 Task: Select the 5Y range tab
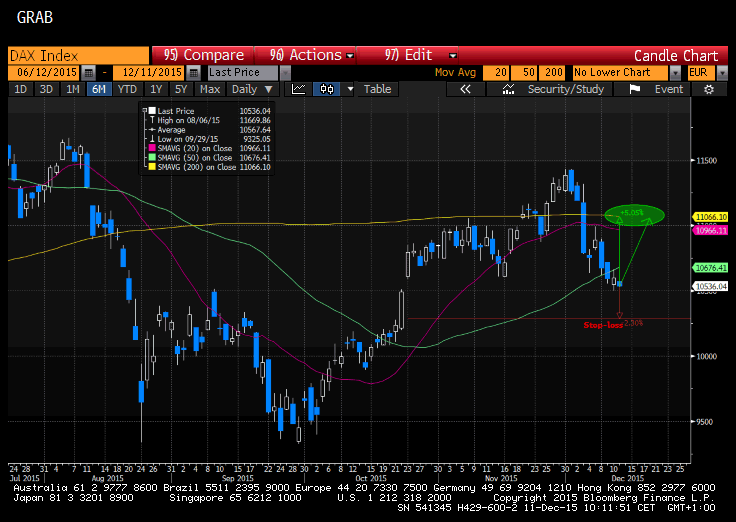(x=181, y=89)
